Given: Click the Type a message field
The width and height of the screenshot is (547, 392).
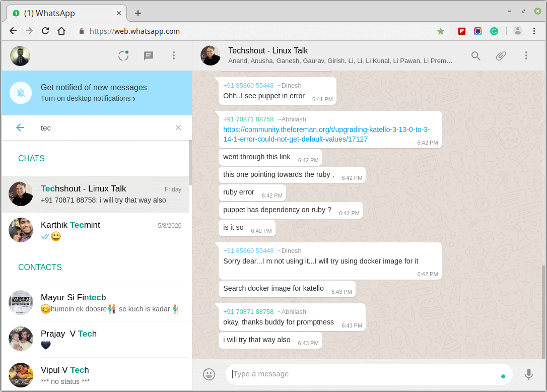Looking at the screenshot, I should 363,374.
